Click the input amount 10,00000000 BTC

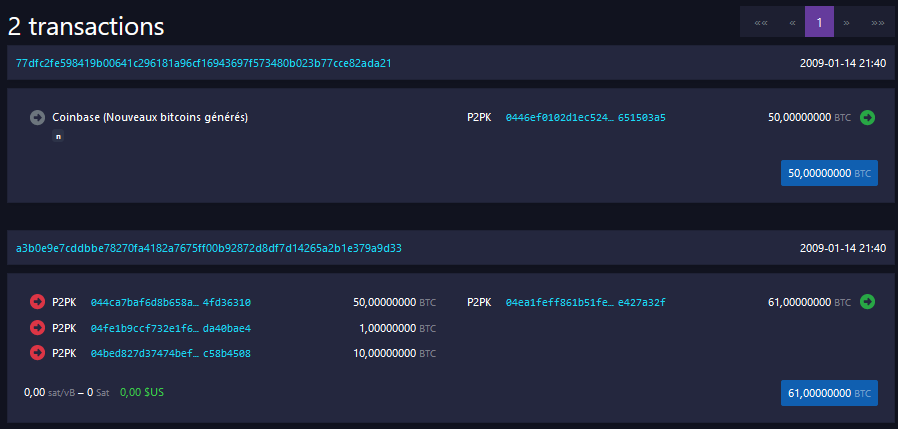(x=395, y=353)
